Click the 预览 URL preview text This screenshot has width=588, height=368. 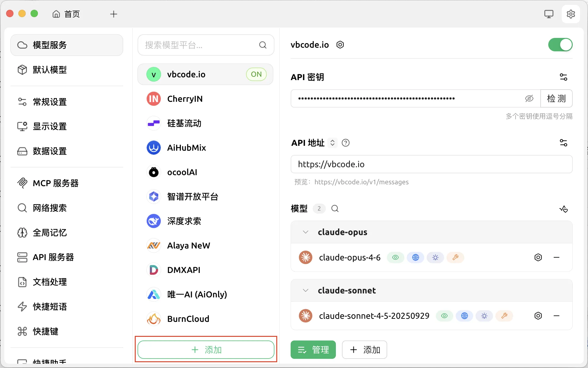[x=351, y=182]
